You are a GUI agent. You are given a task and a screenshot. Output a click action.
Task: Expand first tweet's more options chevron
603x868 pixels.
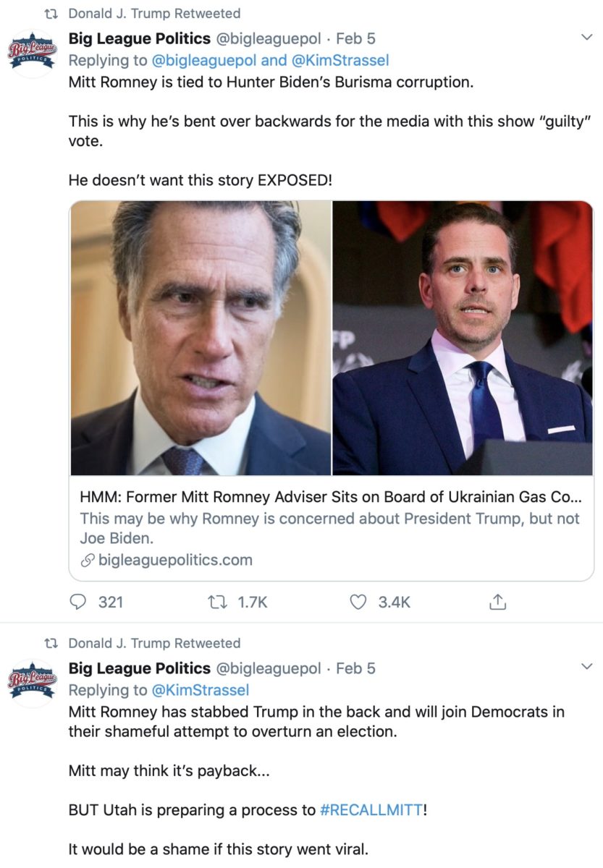click(586, 38)
